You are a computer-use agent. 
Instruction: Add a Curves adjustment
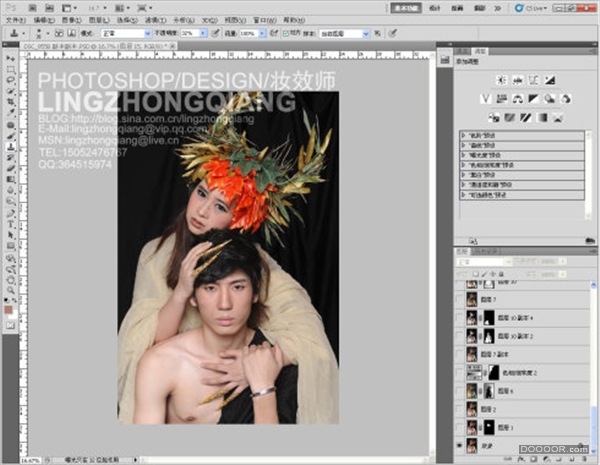(533, 80)
